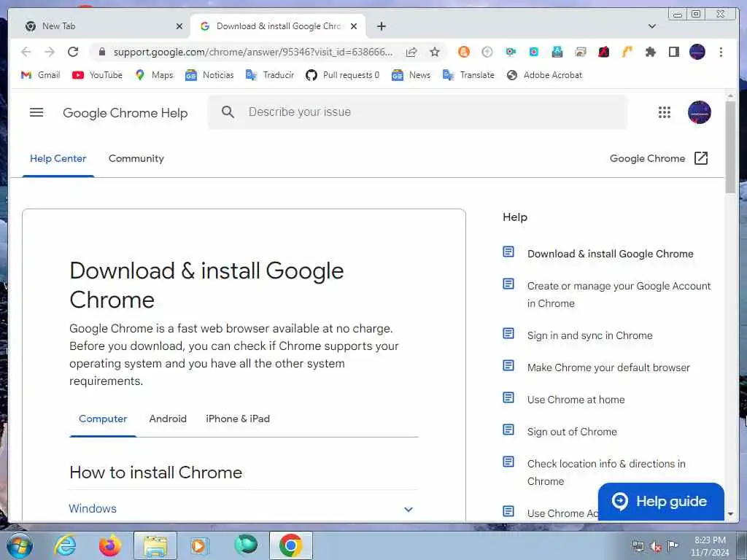This screenshot has width=747, height=560.
Task: Click the lock icon in address bar
Action: pos(101,52)
